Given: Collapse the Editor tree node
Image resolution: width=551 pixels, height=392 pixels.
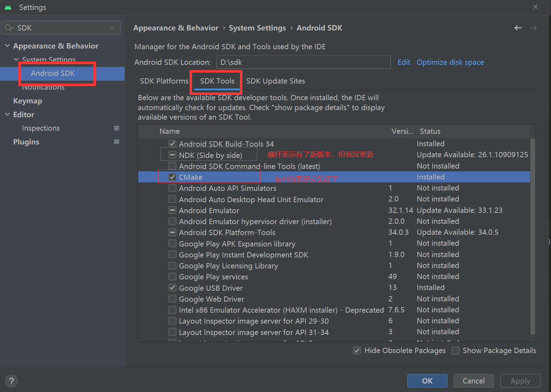Looking at the screenshot, I should coord(7,114).
